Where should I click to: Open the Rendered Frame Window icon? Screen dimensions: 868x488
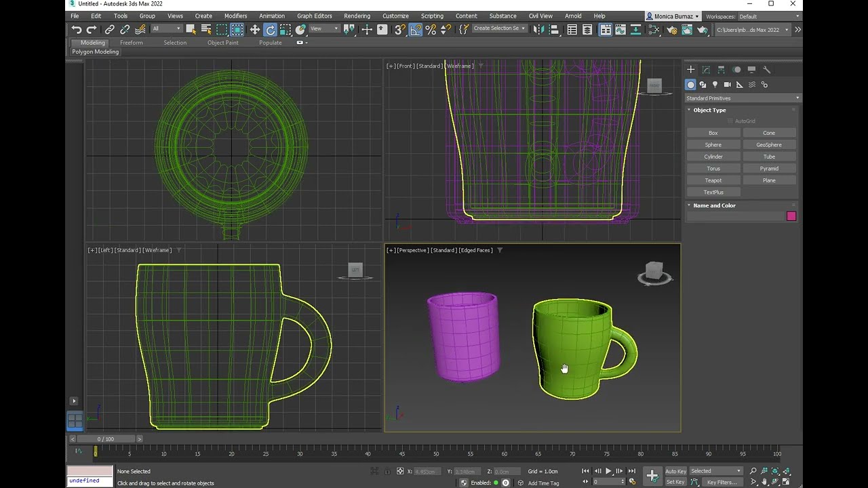pos(687,29)
